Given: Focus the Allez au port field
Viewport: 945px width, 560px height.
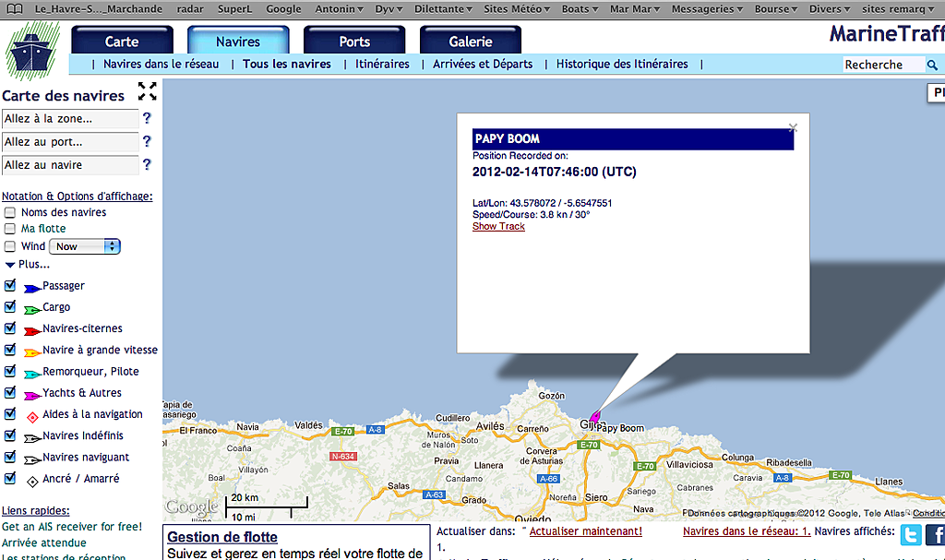Looking at the screenshot, I should pos(70,142).
